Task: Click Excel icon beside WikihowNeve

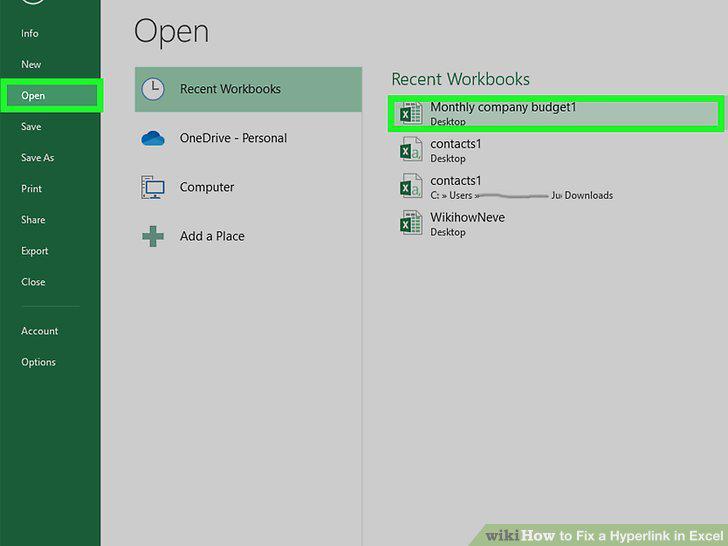Action: tap(411, 223)
